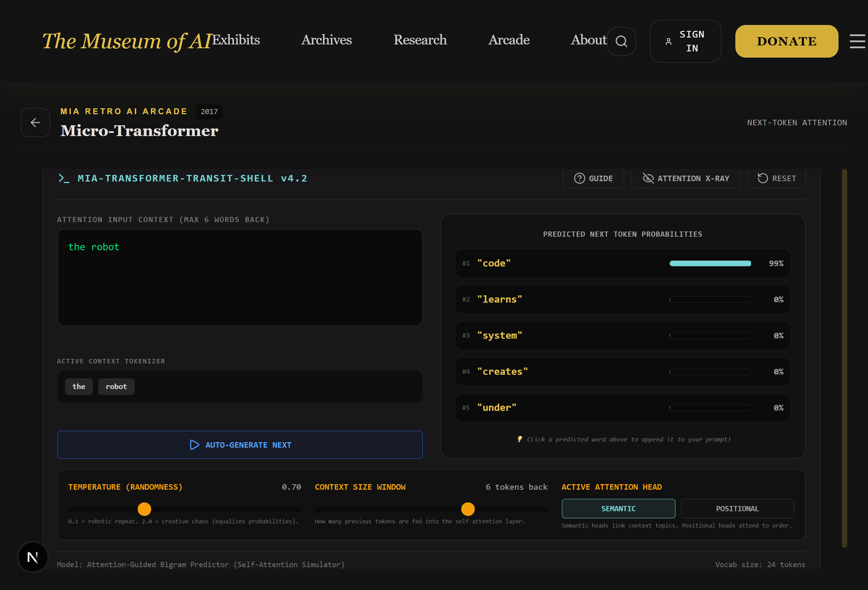Append predicted word "creates"
Viewport: 868px width, 590px height.
pos(623,372)
